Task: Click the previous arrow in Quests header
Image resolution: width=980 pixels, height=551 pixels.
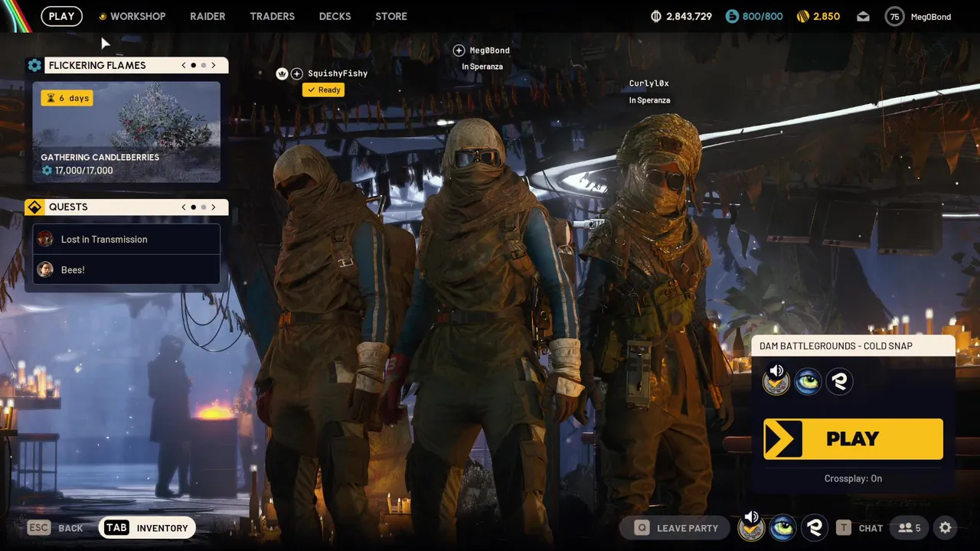Action: 184,207
